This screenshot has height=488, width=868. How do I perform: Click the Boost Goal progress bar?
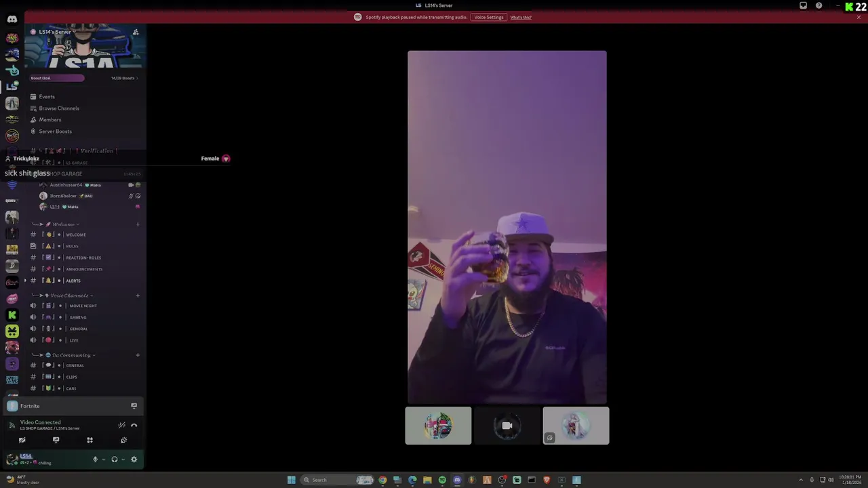(57, 78)
